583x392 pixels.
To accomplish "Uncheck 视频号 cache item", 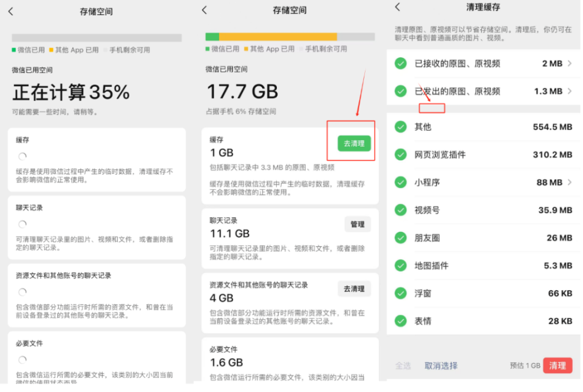I will pyautogui.click(x=400, y=210).
